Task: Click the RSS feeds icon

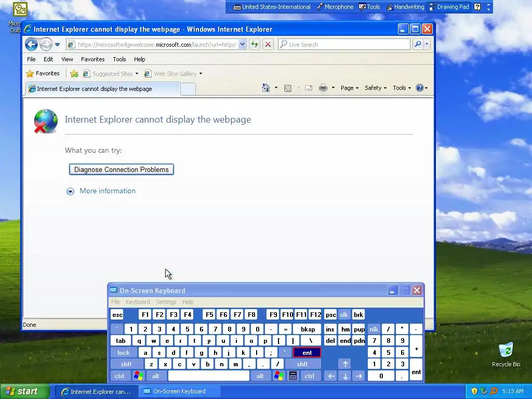Action: [x=288, y=88]
